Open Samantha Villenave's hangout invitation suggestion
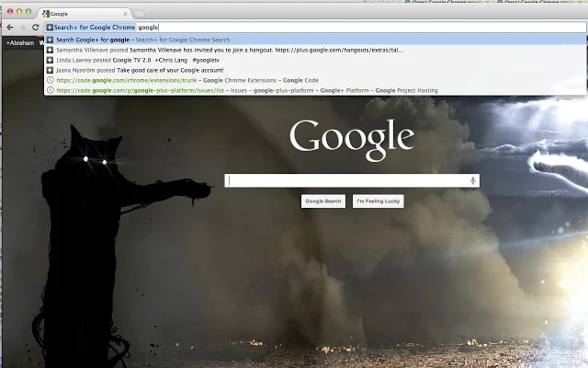Image resolution: width=588 pixels, height=368 pixels. coord(315,50)
